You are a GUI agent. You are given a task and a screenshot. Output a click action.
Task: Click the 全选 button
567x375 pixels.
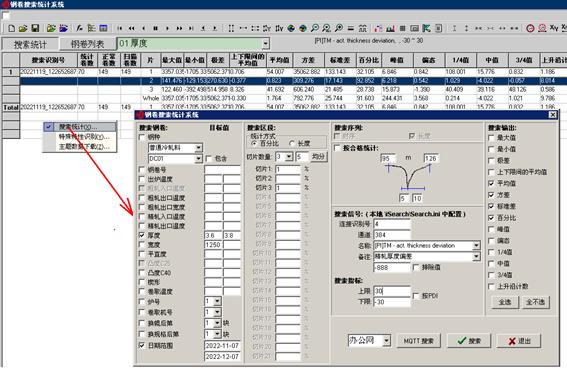505,302
